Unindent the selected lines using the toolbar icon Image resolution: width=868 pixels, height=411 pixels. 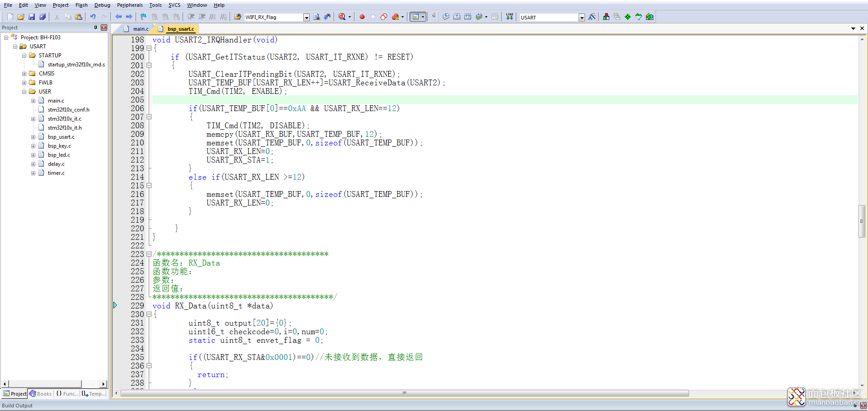pyautogui.click(x=202, y=17)
